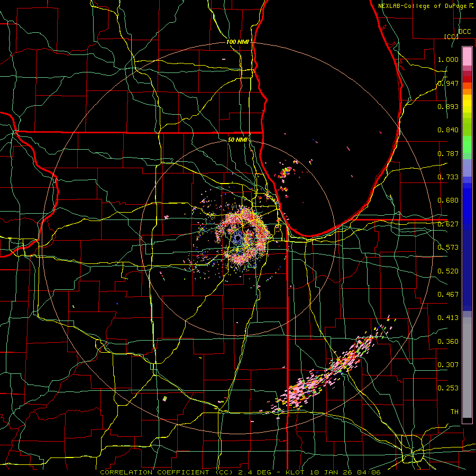
Task: Select the 0.520 scale value
Action: 448,271
